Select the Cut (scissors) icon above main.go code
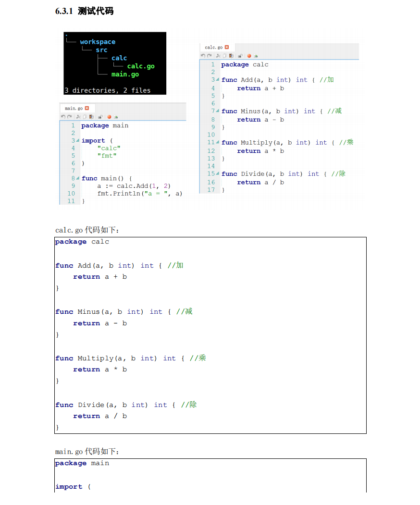Screen dimensions: 420x505 point(78,117)
